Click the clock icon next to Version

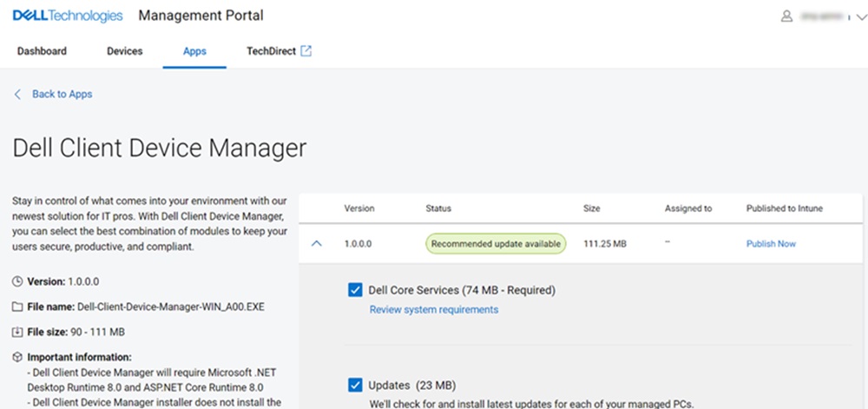pos(18,282)
